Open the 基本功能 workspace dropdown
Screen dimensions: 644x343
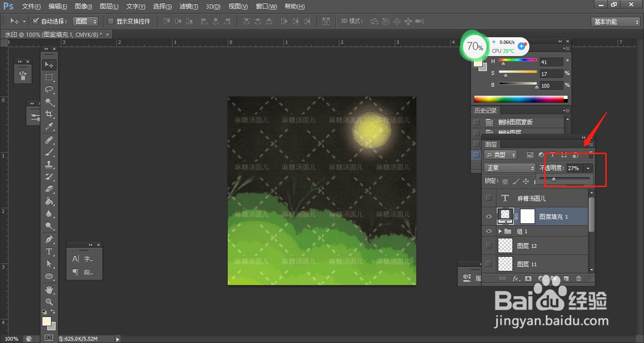616,22
